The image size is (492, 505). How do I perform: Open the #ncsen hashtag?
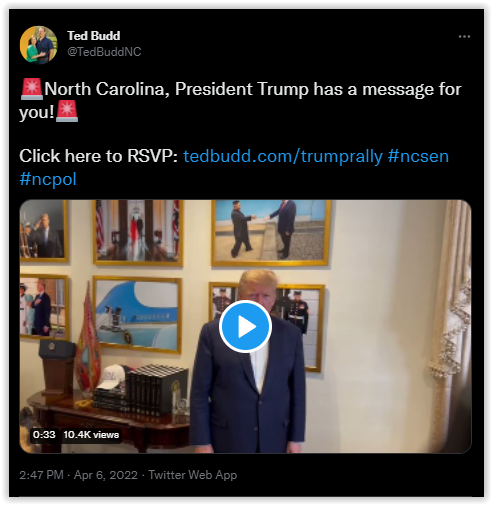click(x=418, y=156)
